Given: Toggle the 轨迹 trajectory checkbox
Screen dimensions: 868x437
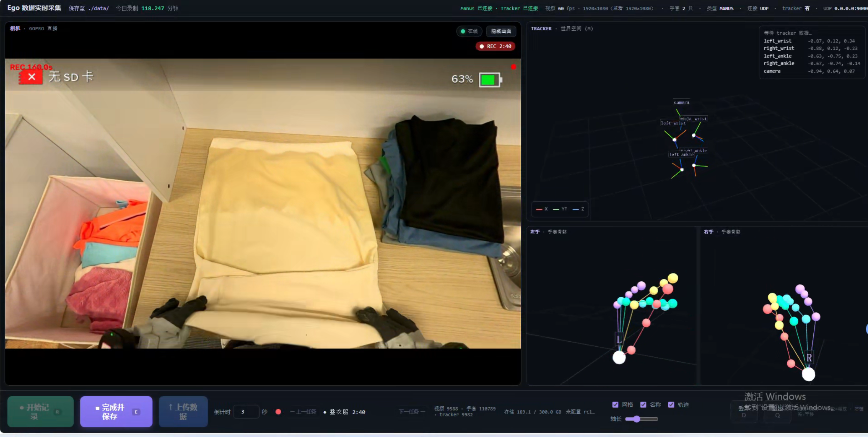Looking at the screenshot, I should [x=671, y=405].
